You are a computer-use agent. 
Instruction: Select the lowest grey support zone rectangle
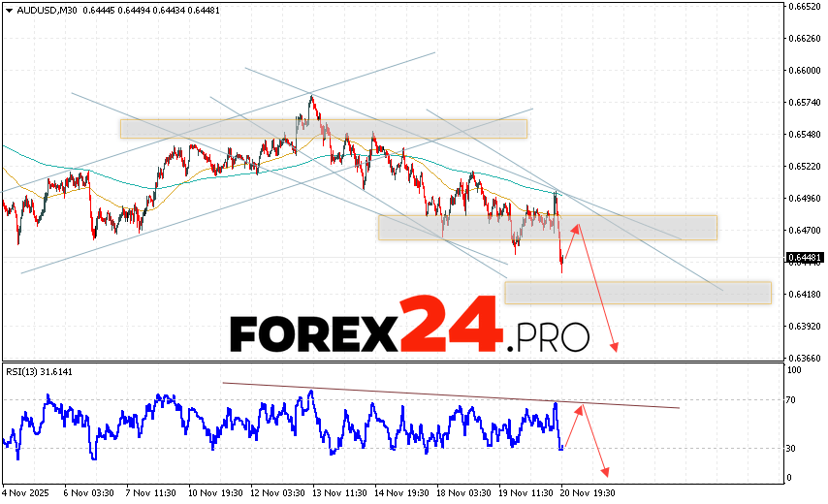637,292
